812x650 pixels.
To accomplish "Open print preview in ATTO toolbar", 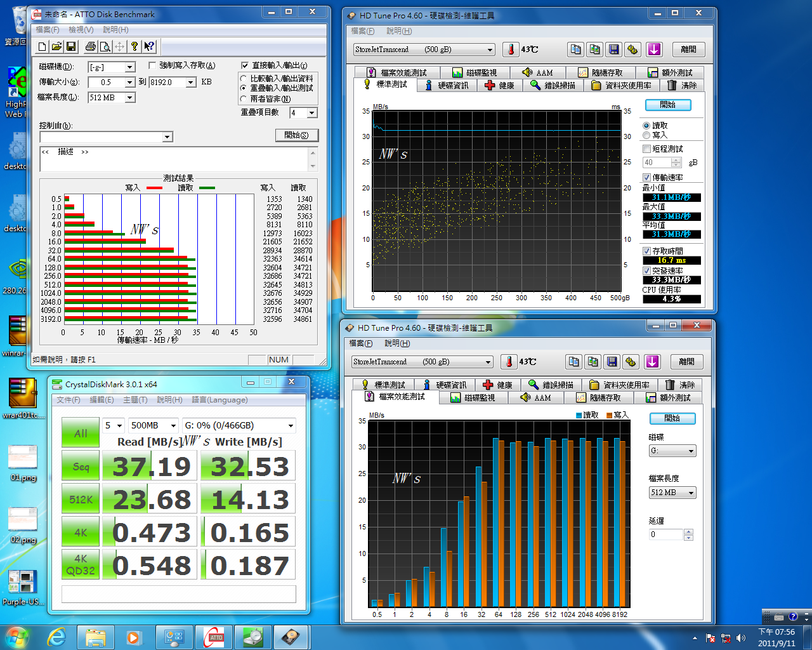I will click(x=105, y=46).
